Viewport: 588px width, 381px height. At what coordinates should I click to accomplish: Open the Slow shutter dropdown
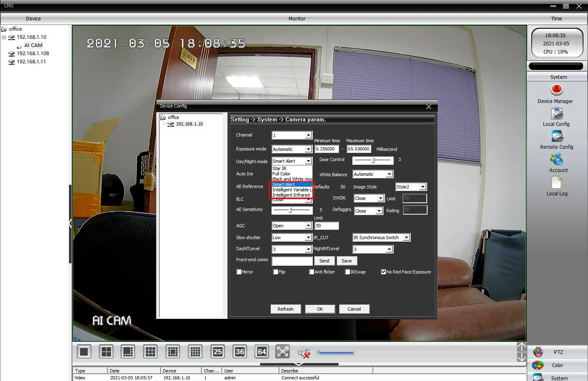coord(292,238)
